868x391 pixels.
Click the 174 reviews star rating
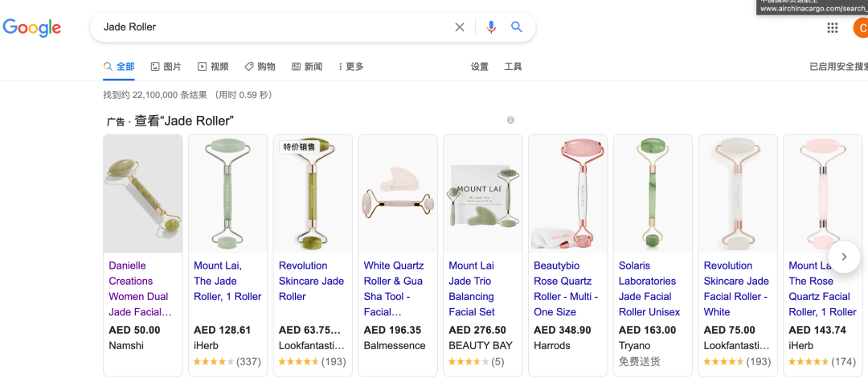tap(822, 362)
